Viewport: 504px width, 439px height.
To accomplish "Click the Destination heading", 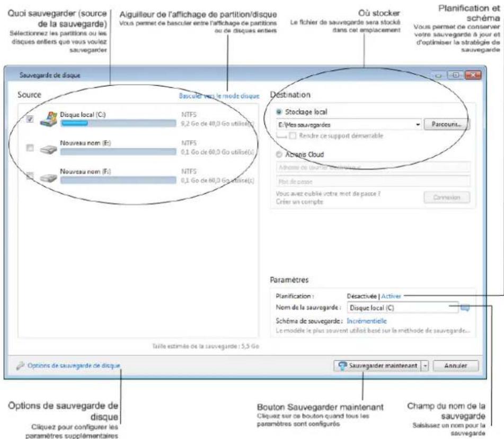I will [290, 95].
